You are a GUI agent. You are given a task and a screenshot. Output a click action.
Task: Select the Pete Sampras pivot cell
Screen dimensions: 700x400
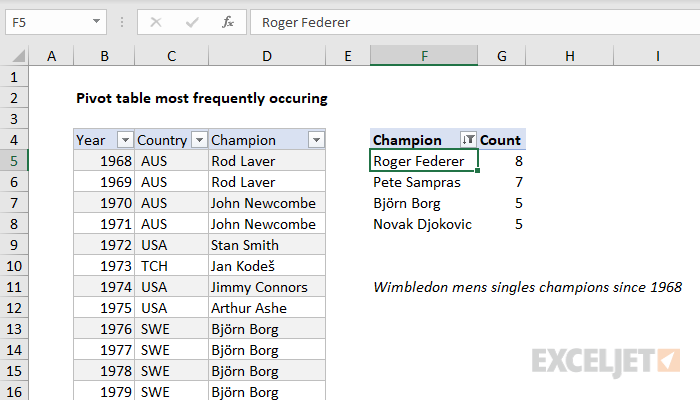coord(424,182)
